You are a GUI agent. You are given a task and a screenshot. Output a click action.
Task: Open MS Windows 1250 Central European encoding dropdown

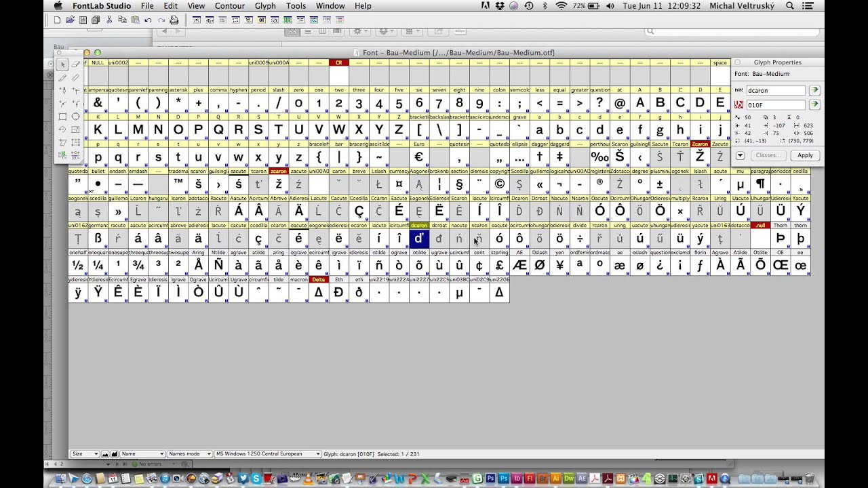268,453
